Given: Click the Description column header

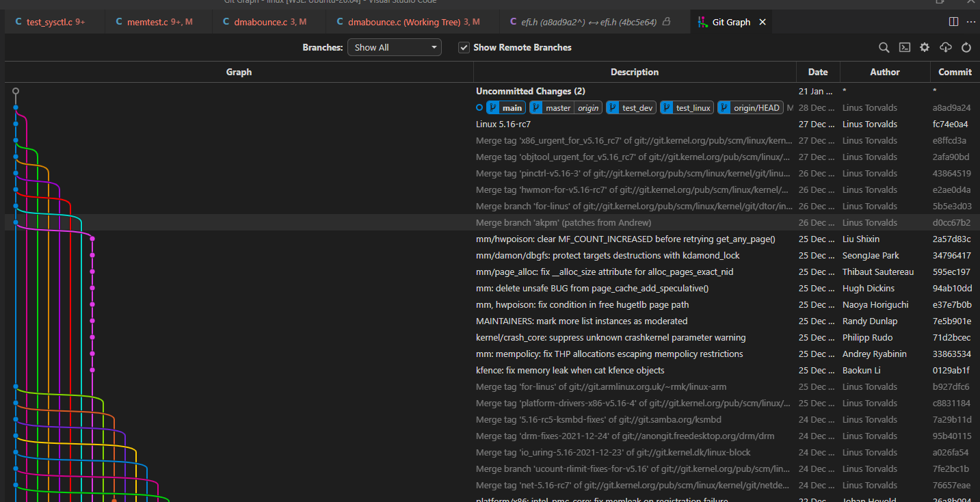Looking at the screenshot, I should pos(635,72).
